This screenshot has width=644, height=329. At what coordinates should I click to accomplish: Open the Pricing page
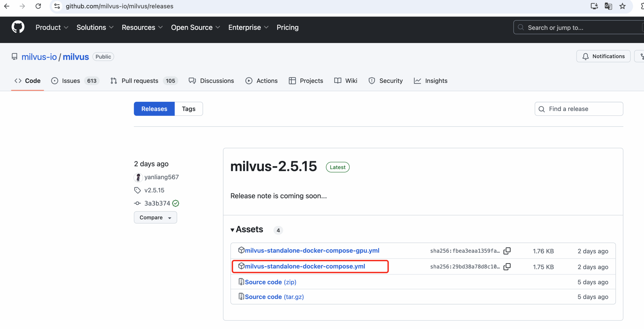288,27
